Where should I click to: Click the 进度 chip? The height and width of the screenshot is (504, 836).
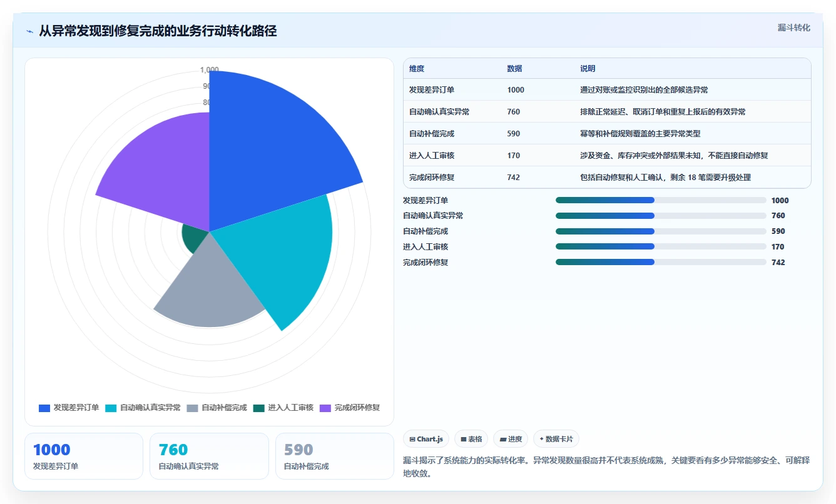click(x=511, y=439)
